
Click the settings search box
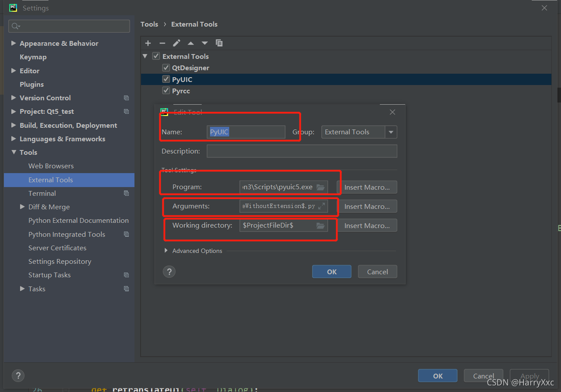pos(69,26)
